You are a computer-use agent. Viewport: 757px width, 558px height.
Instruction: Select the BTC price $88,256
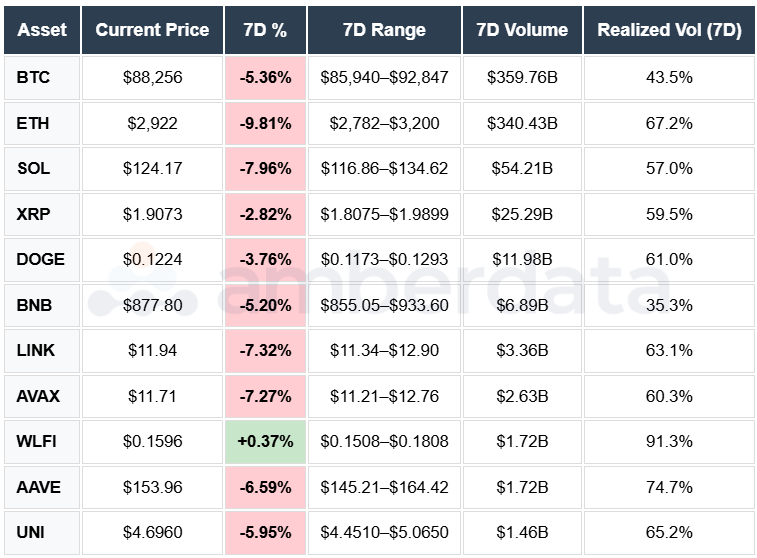(x=152, y=77)
